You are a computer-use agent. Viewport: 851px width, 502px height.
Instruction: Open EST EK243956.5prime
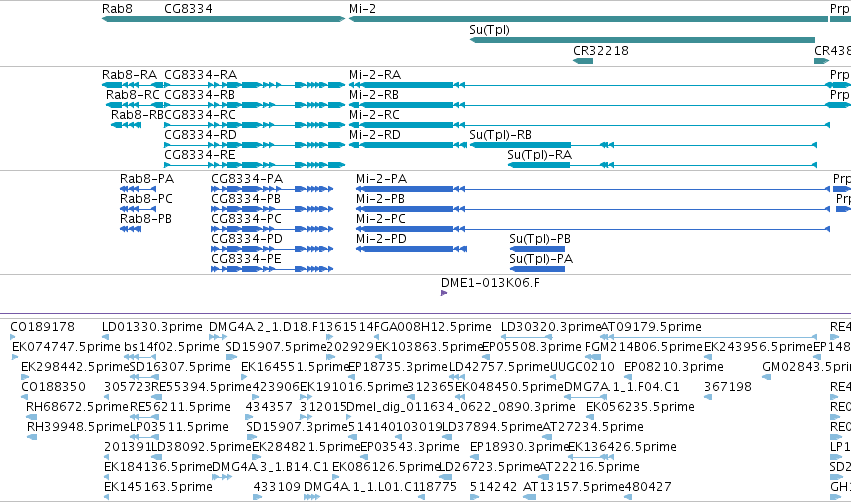[758, 347]
